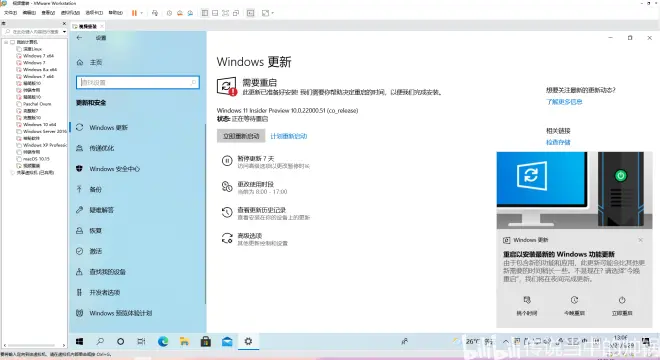Image resolution: width=660 pixels, height=360 pixels.
Task: Open the 文件(F) menu in VMware
Action: (x=11, y=13)
